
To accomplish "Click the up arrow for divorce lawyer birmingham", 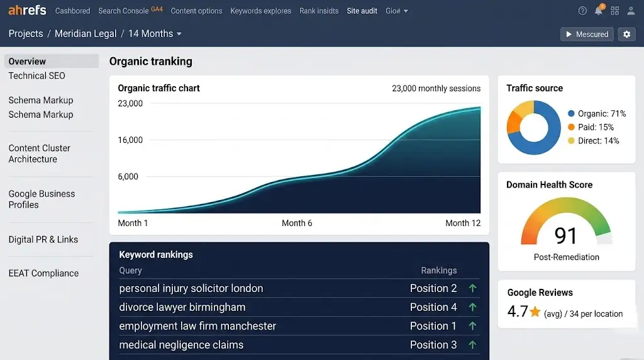I will 473,307.
